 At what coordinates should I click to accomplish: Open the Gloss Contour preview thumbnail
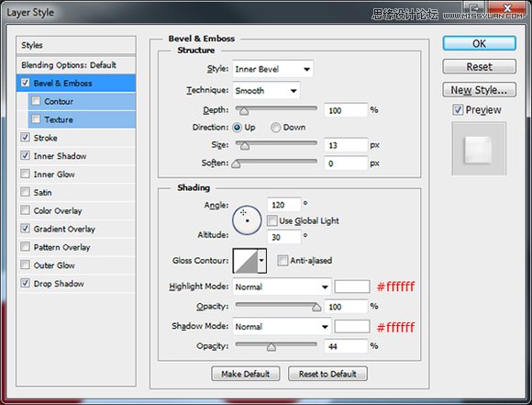[x=245, y=261]
